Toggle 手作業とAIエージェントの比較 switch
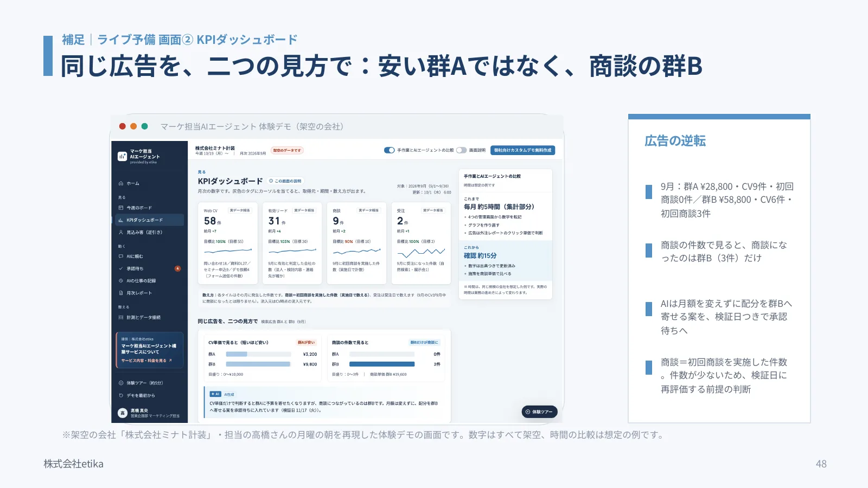 click(389, 150)
